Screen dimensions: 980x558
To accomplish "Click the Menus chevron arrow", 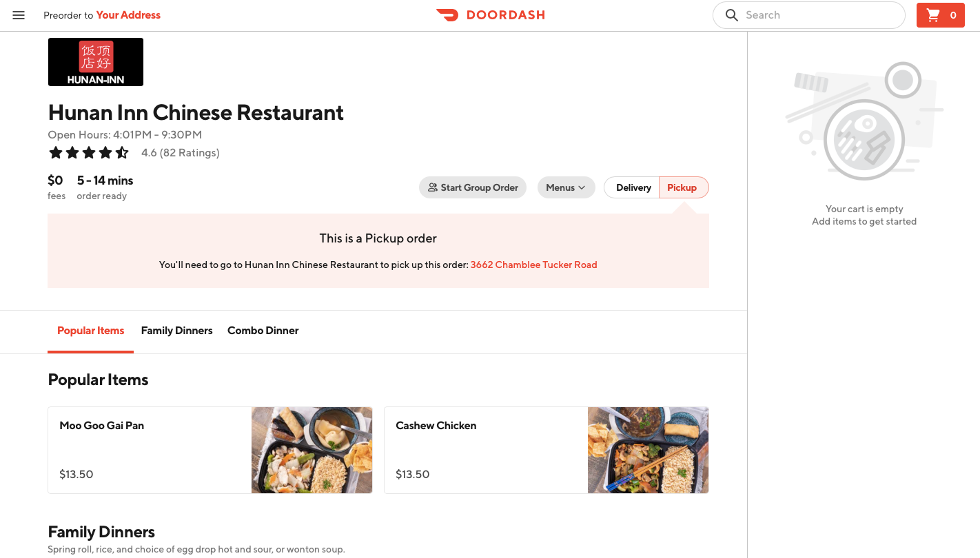I will point(582,187).
